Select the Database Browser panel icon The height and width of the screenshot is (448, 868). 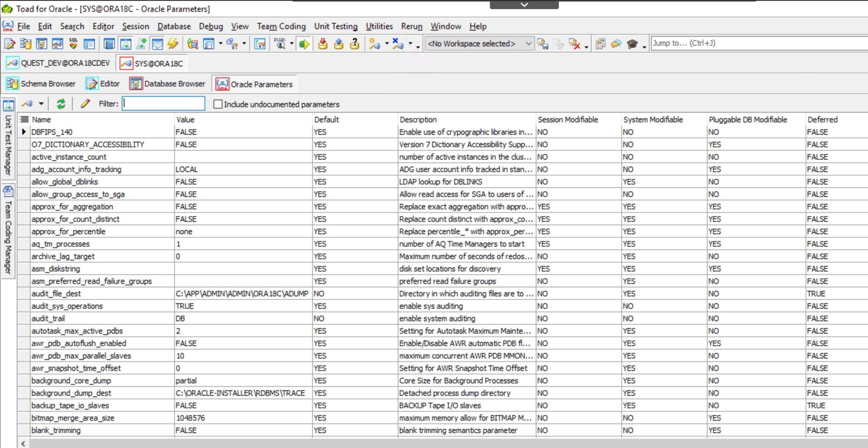(x=136, y=84)
